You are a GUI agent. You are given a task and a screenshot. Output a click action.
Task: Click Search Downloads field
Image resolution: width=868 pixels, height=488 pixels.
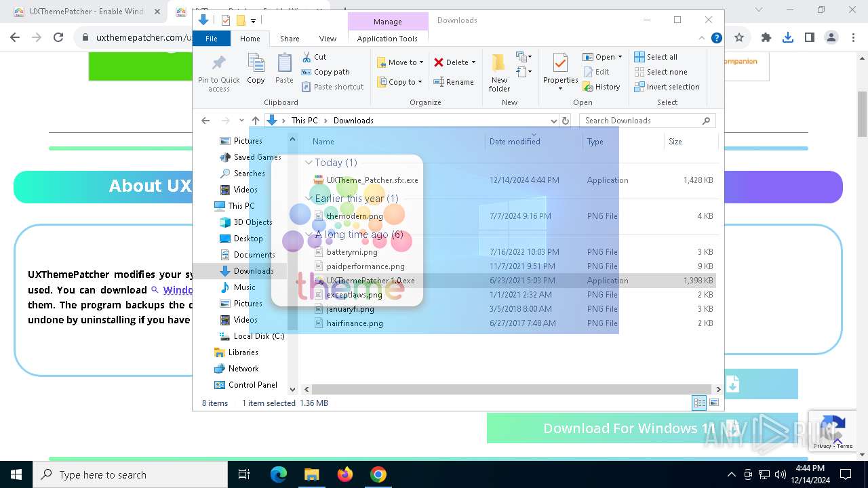tap(648, 121)
